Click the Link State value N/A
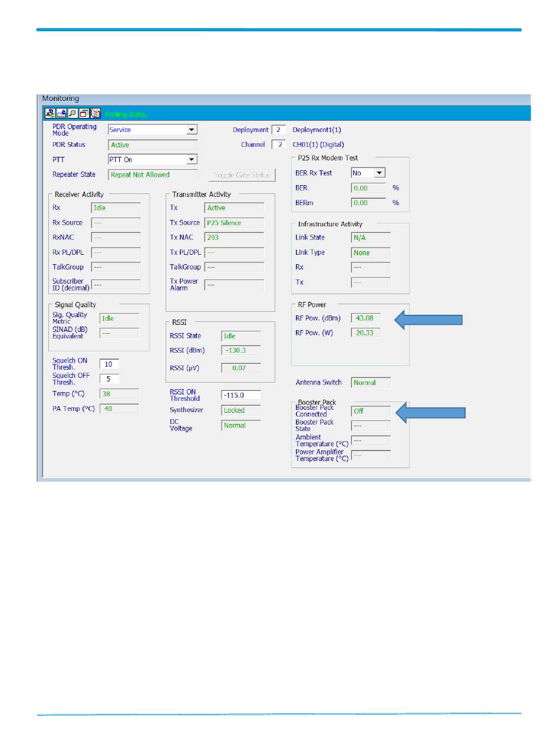The image size is (560, 747). pos(371,238)
